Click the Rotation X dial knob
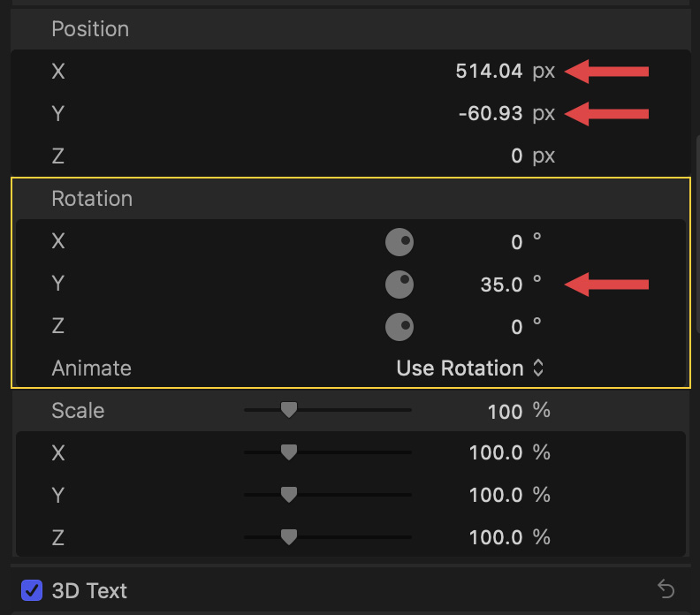Screen dimensions: 700x615 pyautogui.click(x=399, y=241)
